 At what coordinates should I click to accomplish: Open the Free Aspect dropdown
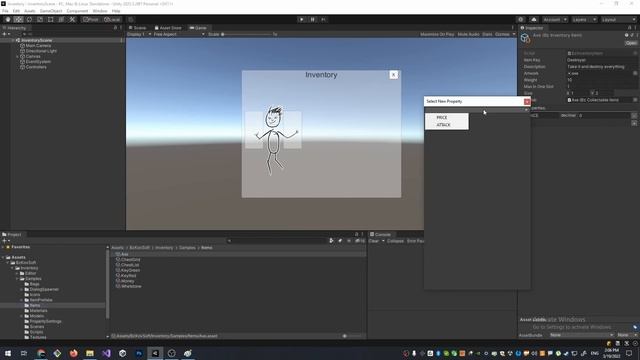(179, 34)
